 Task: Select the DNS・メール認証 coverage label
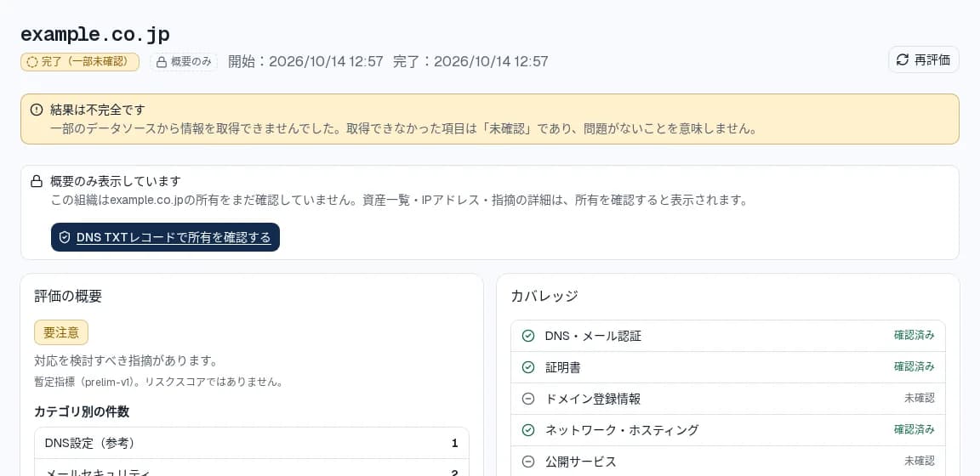[593, 336]
